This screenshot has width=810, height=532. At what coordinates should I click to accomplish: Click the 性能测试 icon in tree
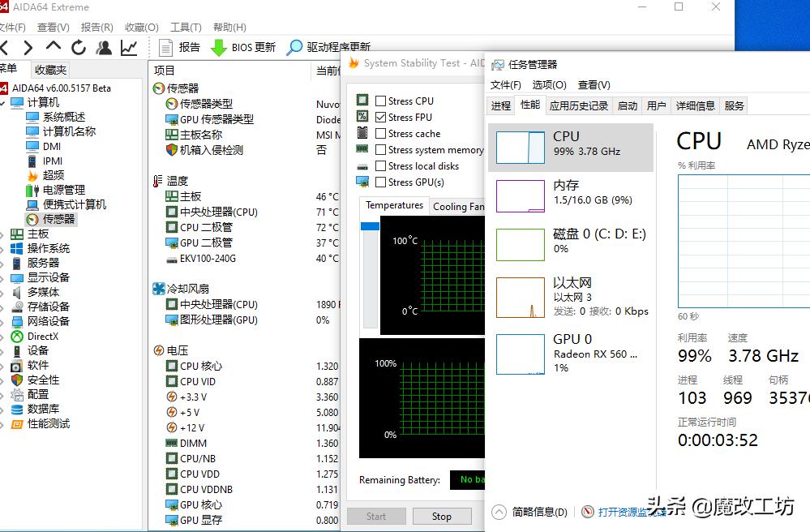tap(17, 424)
